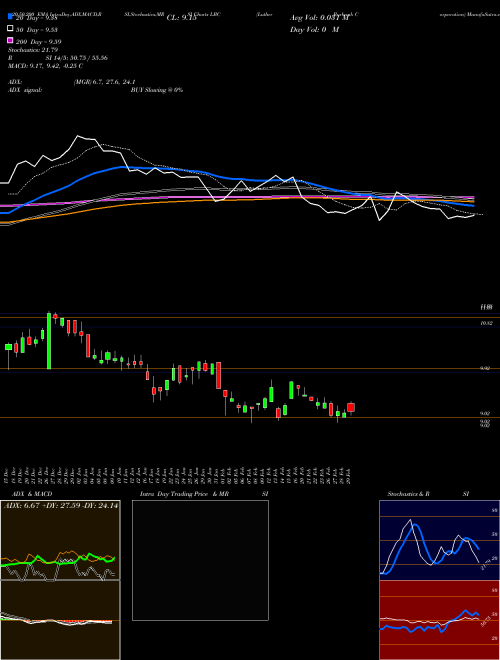This screenshot has height=660, width=500.
Task: Click the tallest green candlestick near 10.82
Action: [49, 341]
